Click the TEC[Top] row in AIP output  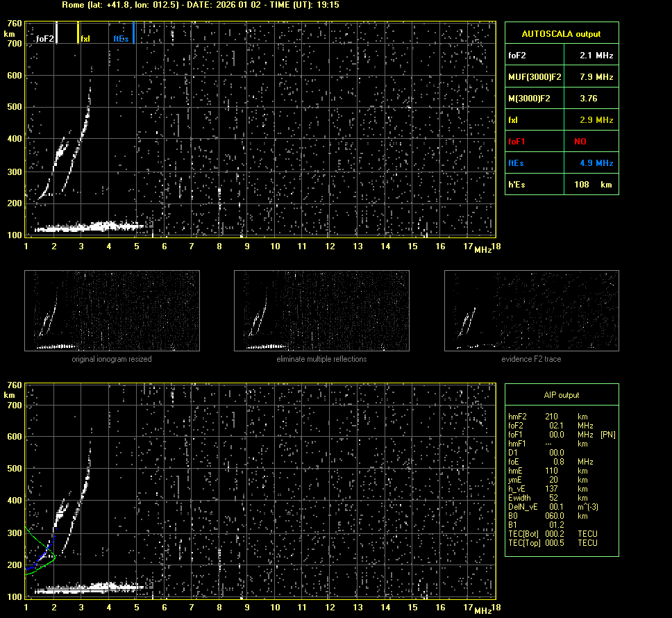pyautogui.click(x=552, y=543)
